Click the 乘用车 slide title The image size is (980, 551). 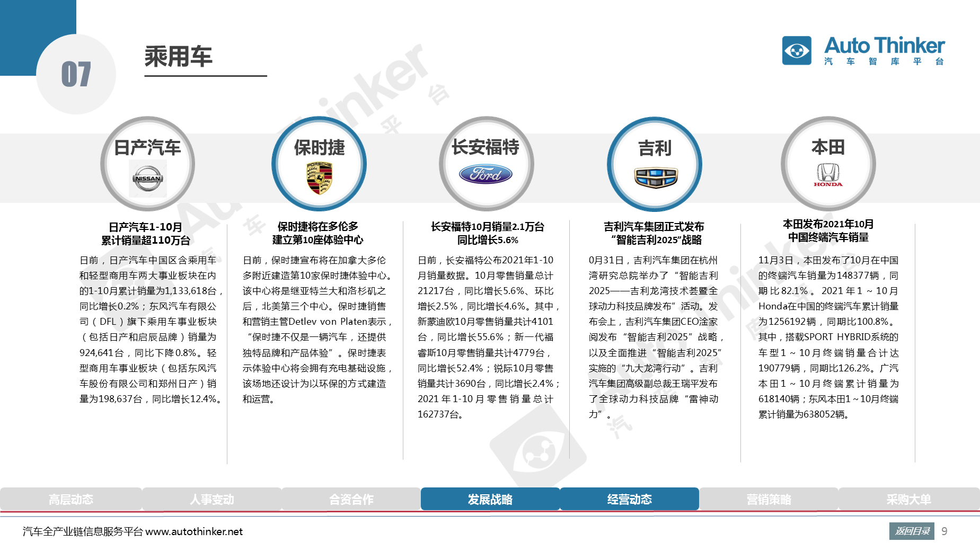click(178, 57)
